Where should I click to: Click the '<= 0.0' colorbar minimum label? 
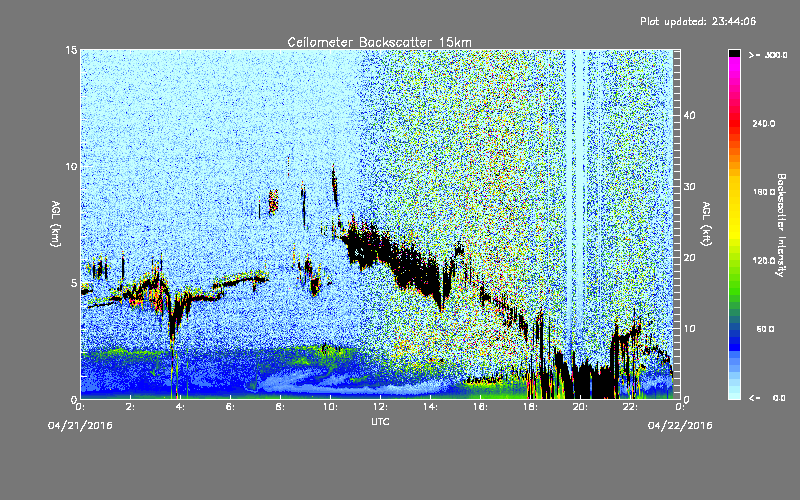[767, 397]
